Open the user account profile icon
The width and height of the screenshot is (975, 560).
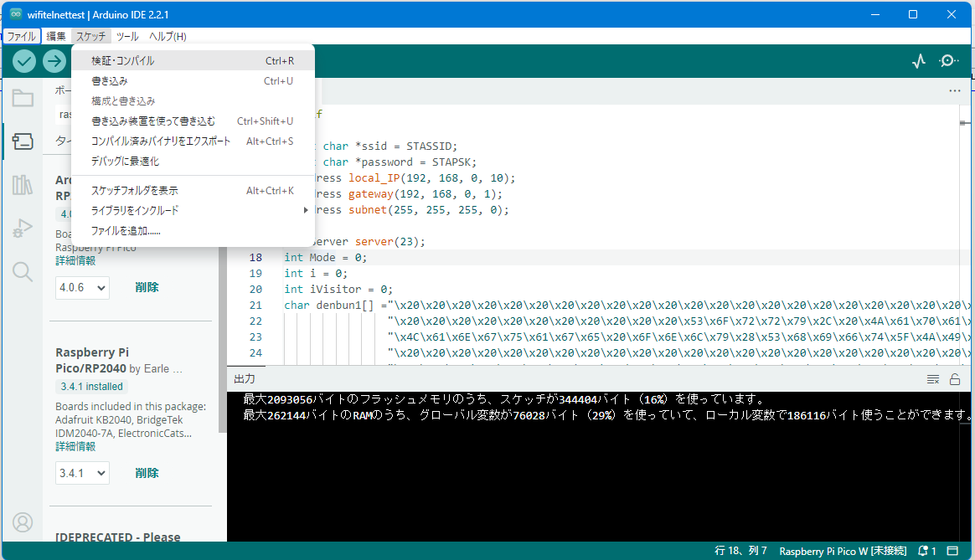point(23,522)
